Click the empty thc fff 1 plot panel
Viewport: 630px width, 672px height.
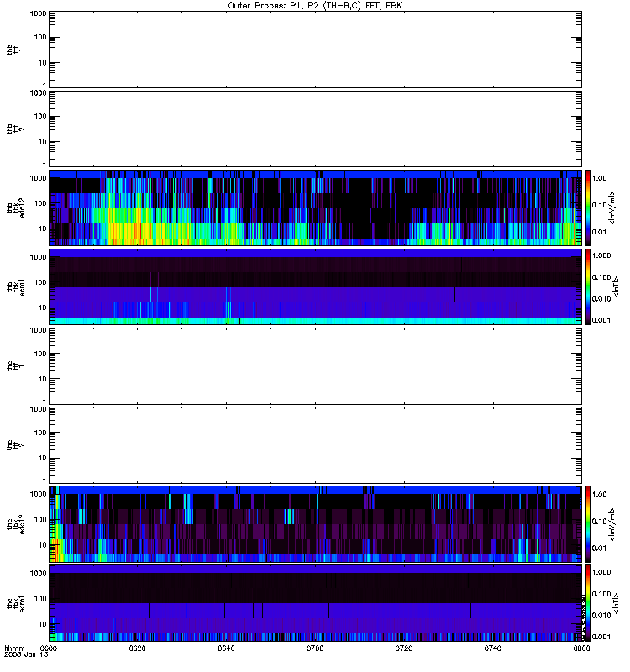click(316, 366)
